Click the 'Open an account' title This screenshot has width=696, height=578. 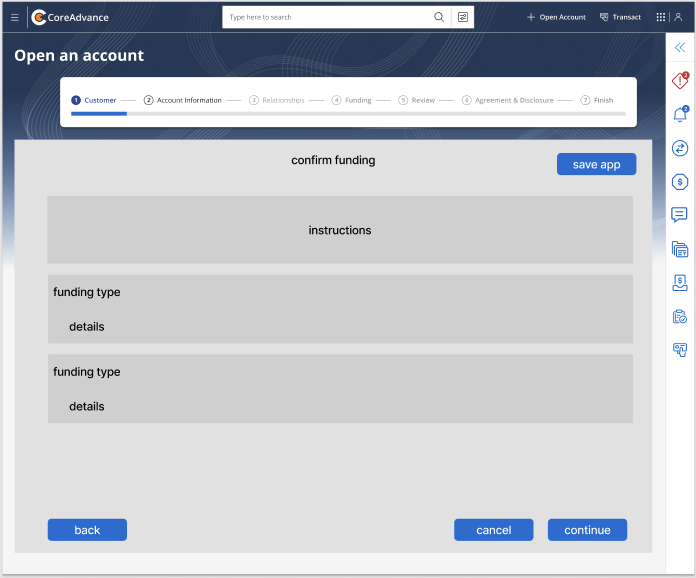[79, 55]
